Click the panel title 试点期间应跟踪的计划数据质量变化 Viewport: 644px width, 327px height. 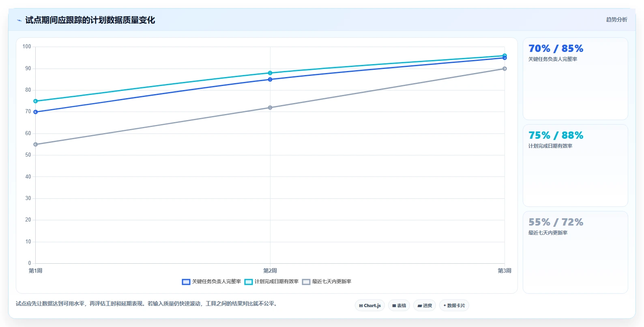90,20
